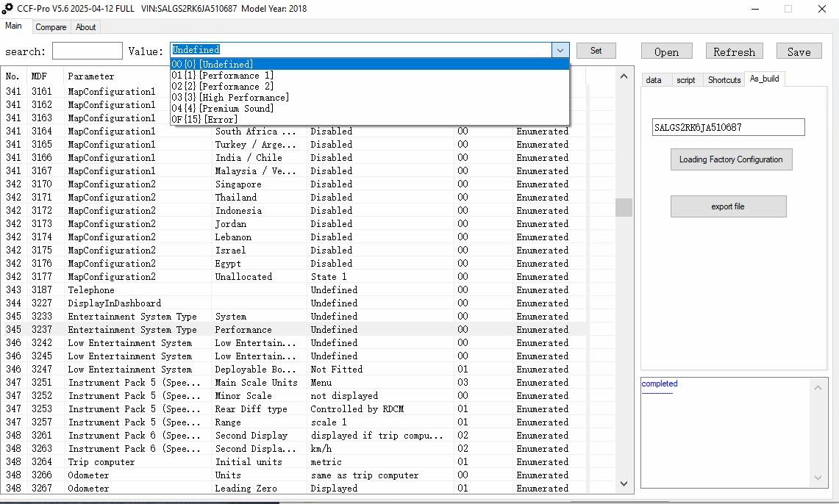839x504 pixels.
Task: Open the Shortcuts tab
Action: click(724, 80)
